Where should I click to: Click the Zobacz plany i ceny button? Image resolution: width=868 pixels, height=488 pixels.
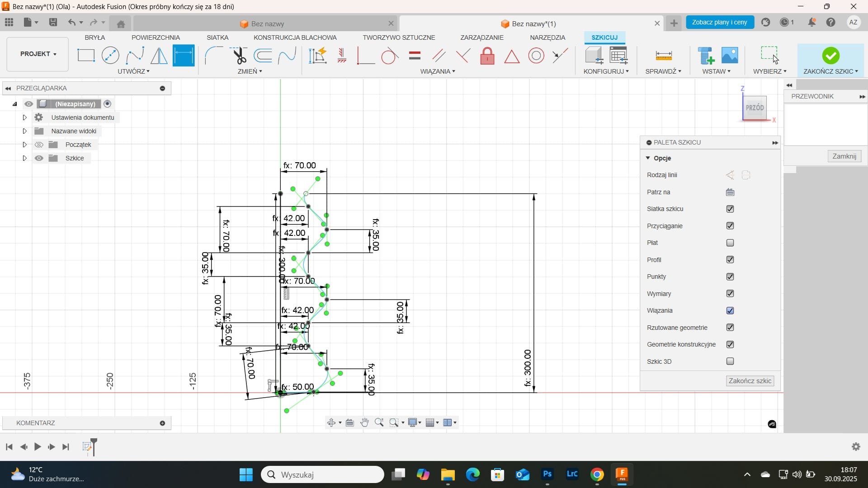point(719,22)
